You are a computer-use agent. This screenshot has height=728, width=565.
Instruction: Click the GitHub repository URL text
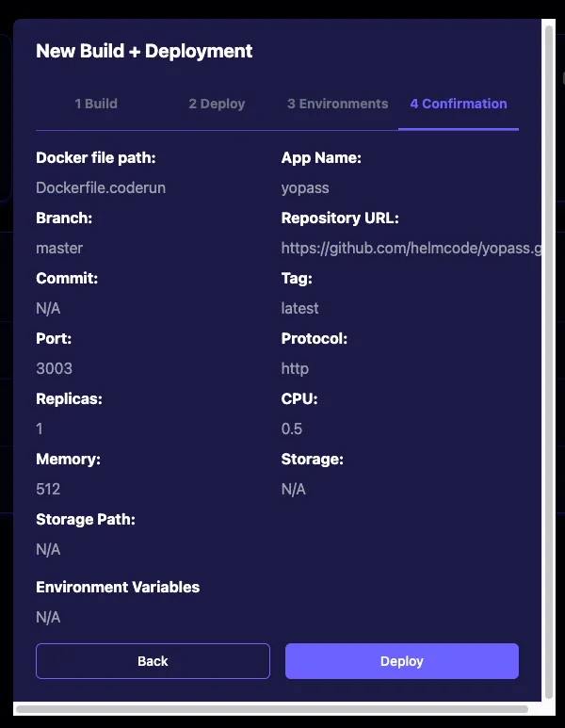pyautogui.click(x=412, y=248)
